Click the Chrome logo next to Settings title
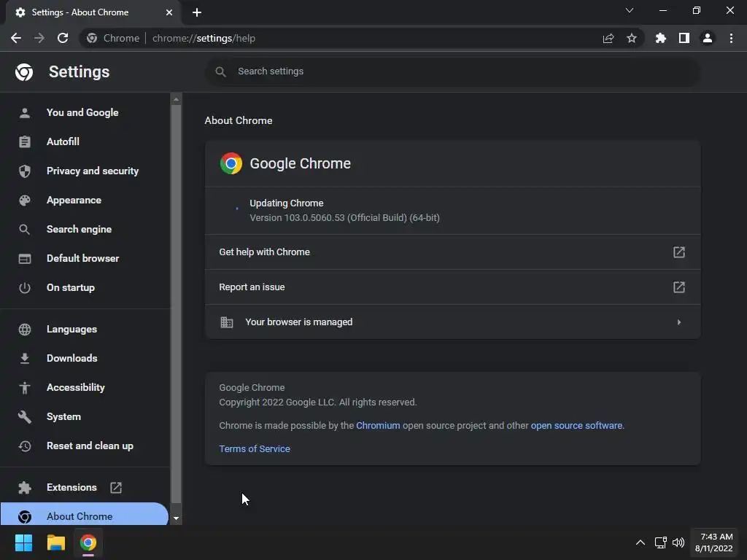Image resolution: width=747 pixels, height=560 pixels. tap(24, 72)
